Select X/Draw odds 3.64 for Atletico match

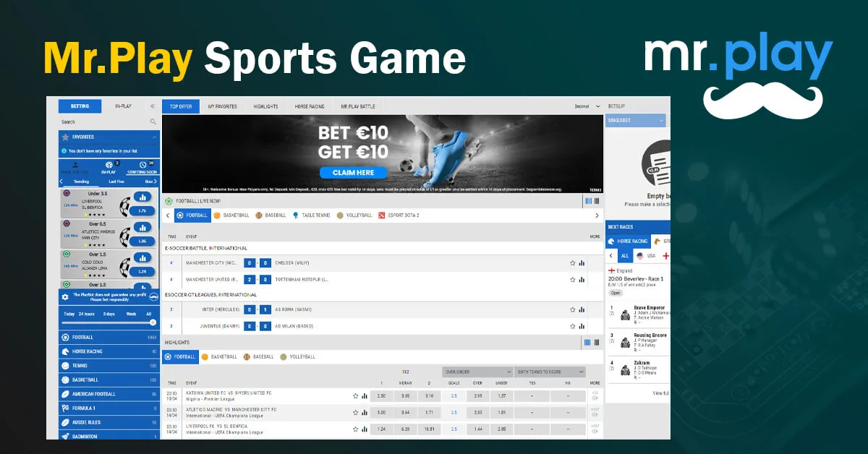coord(405,412)
